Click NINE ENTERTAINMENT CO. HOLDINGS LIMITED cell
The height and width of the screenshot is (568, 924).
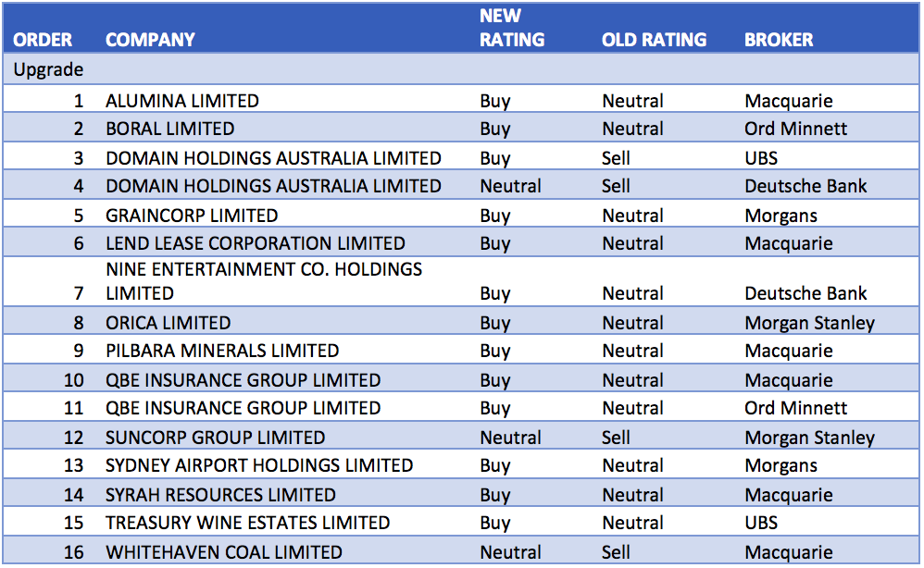[264, 281]
